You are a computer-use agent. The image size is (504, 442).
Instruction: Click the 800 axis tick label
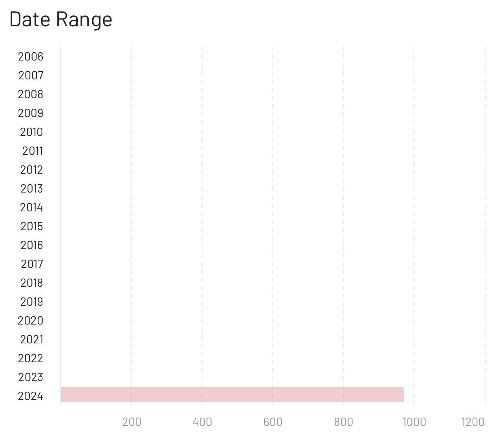click(343, 422)
